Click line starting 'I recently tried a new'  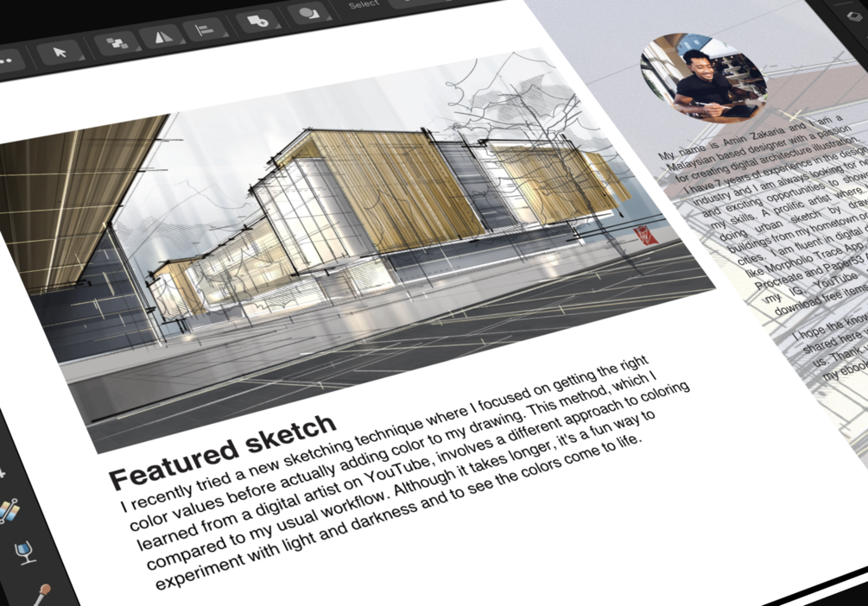click(384, 432)
